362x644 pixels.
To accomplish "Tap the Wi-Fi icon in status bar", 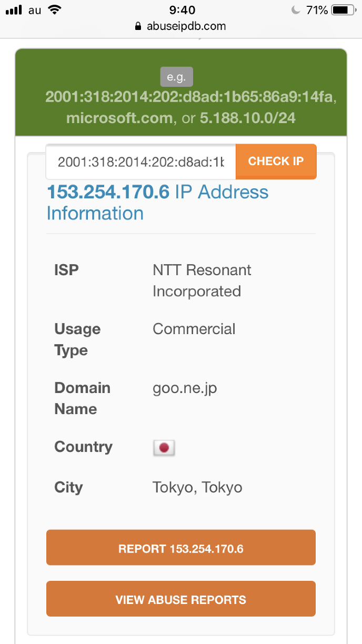I will click(x=54, y=9).
